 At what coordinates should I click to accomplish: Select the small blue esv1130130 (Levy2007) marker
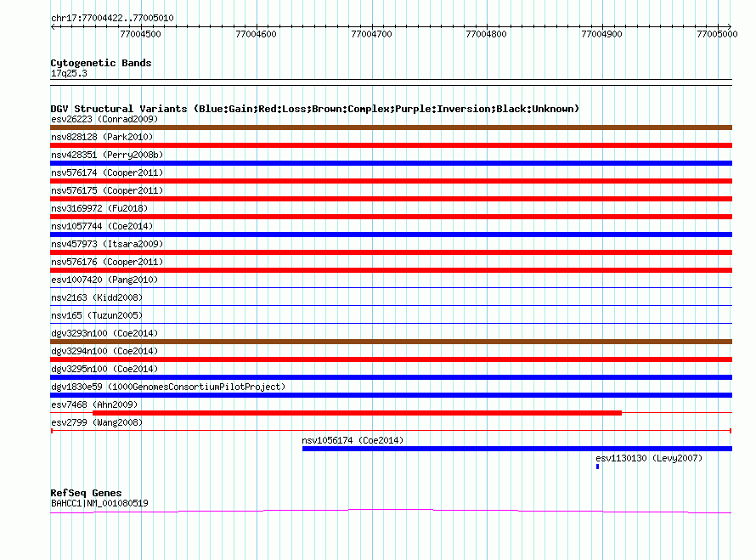(x=598, y=467)
